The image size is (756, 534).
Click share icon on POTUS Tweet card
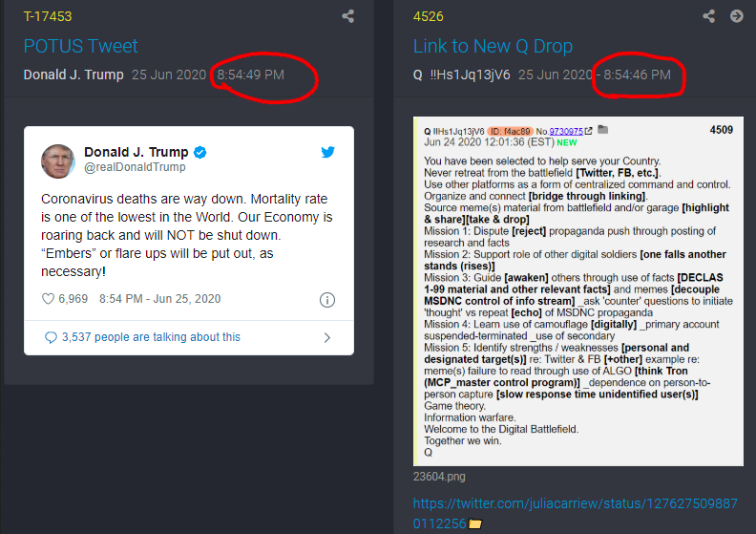click(x=348, y=16)
